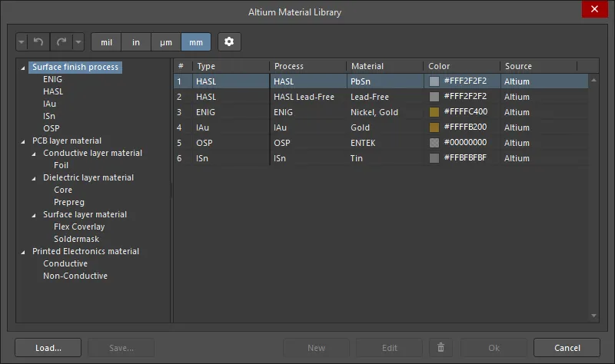Click color swatch #FFFFC400 for ENIG
Viewport: 615px width, 364px height.
(x=434, y=112)
